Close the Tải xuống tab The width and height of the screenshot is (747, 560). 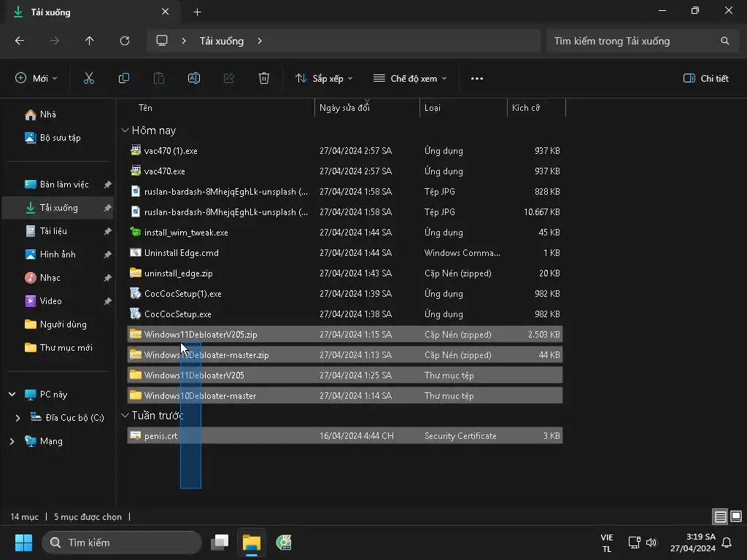(166, 12)
